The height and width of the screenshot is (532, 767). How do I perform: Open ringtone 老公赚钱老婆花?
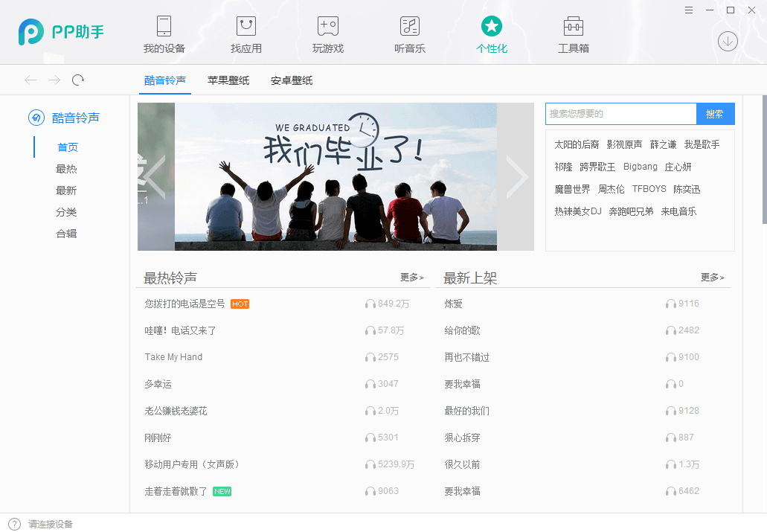(x=176, y=411)
